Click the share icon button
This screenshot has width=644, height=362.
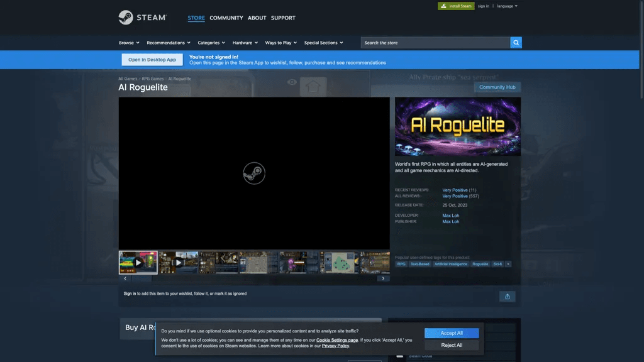click(x=508, y=297)
